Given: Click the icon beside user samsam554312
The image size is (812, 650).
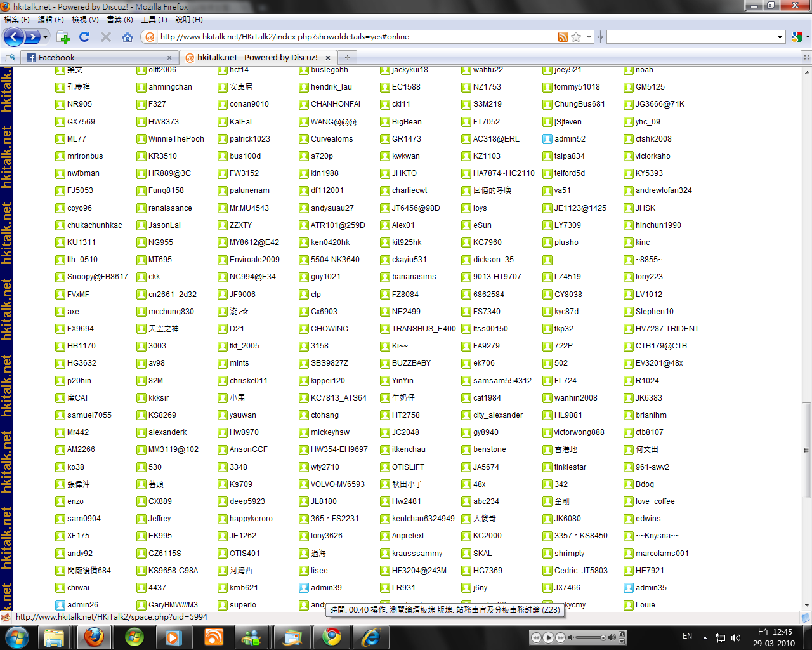Looking at the screenshot, I should tap(466, 381).
